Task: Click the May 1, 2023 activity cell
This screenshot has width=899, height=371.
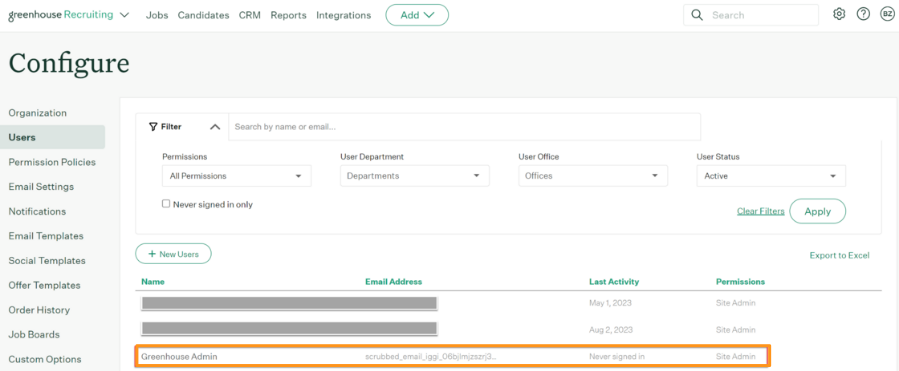Action: point(610,303)
